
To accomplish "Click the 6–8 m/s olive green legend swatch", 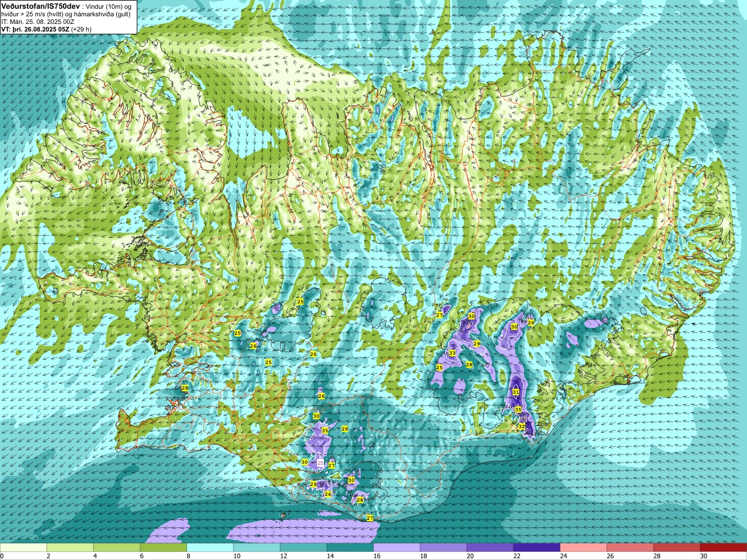I will tap(163, 548).
